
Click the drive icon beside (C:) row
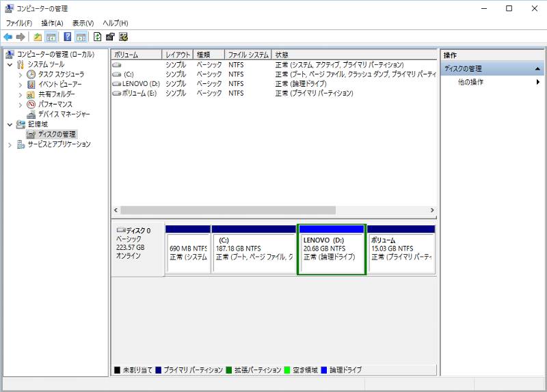click(117, 74)
